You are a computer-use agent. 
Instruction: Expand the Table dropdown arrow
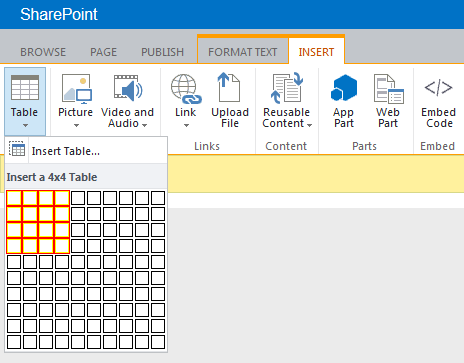point(25,126)
